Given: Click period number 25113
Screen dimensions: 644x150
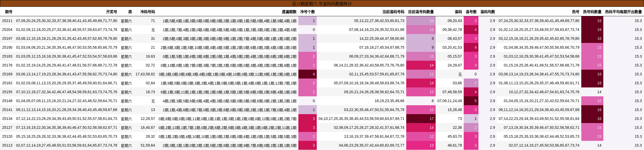Looking at the screenshot, I should point(7,145).
